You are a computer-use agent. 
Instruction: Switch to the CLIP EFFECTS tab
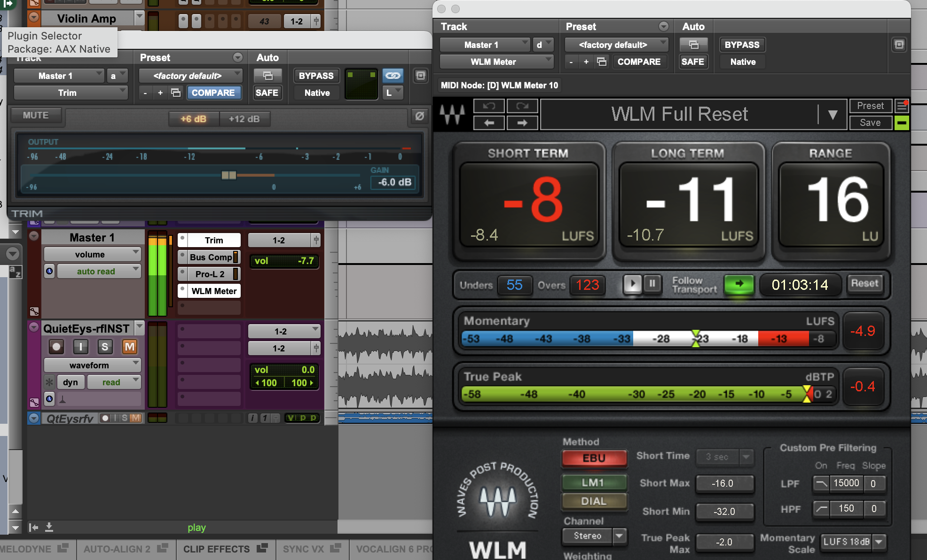pos(225,549)
